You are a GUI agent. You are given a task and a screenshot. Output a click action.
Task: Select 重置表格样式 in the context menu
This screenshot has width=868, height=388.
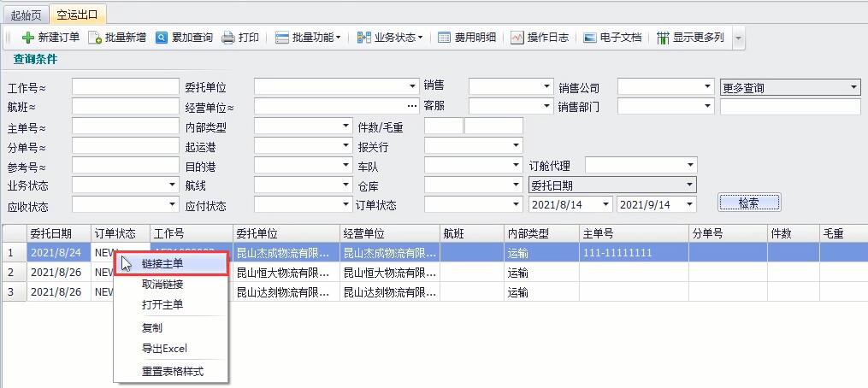(x=173, y=371)
